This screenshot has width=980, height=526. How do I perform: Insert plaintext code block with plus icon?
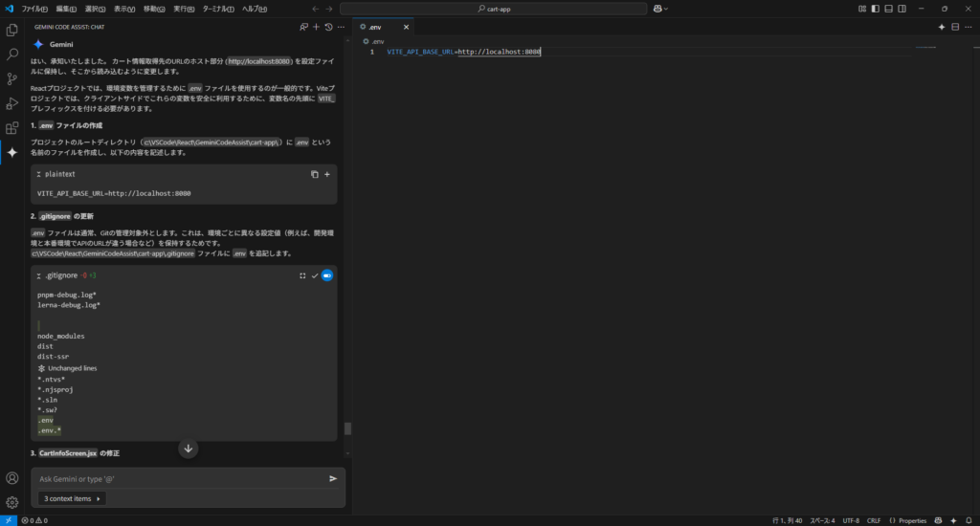(327, 174)
